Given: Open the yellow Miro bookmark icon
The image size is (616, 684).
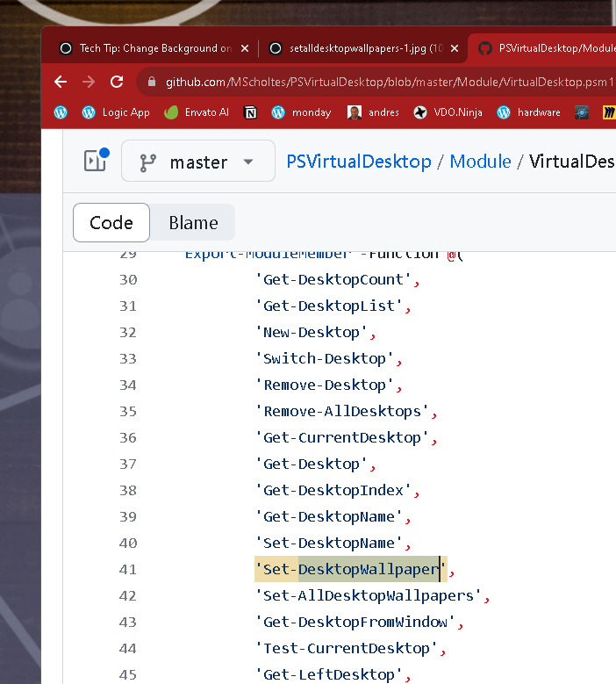Looking at the screenshot, I should [609, 112].
